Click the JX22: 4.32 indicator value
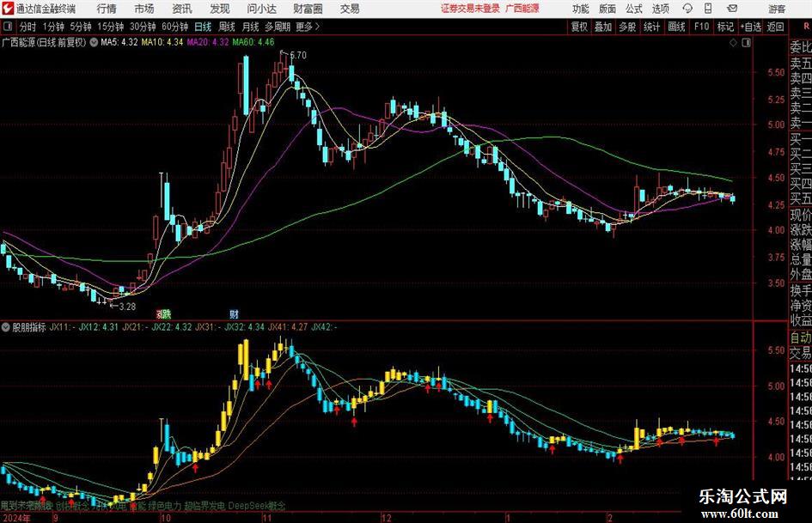812x523 pixels. click(171, 327)
